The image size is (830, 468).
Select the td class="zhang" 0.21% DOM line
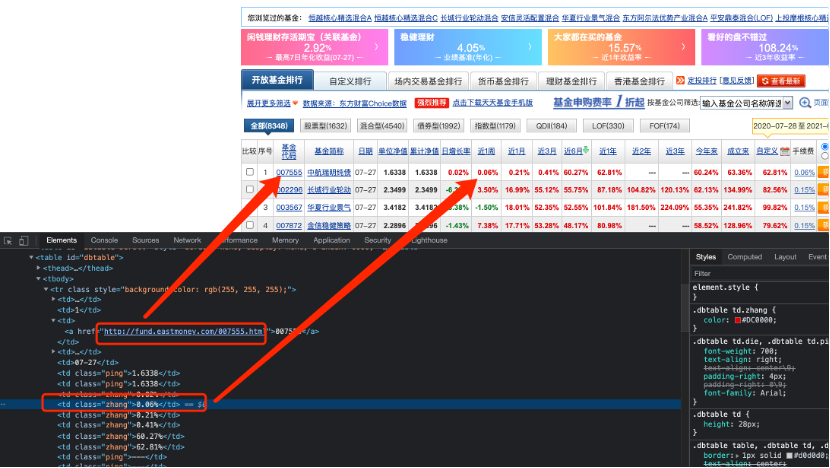[x=119, y=415]
